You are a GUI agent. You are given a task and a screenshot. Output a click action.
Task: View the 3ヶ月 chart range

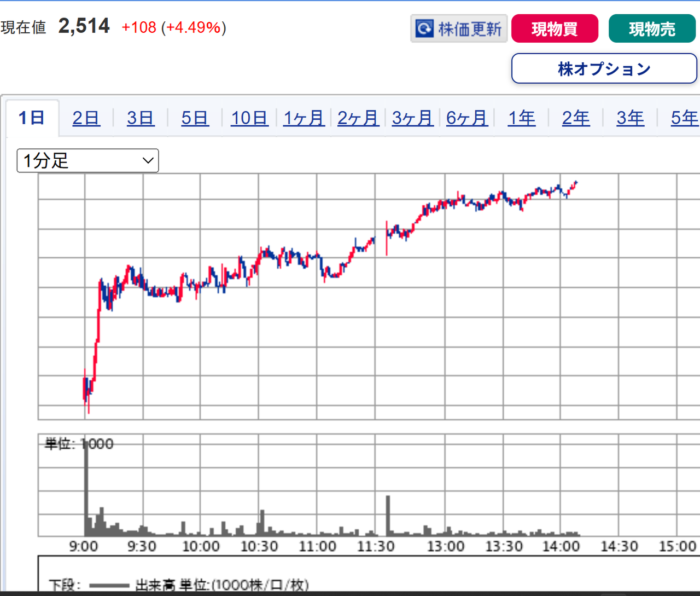point(412,118)
